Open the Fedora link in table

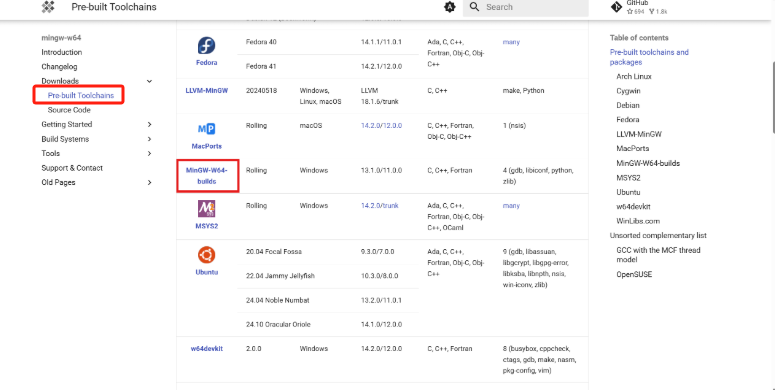click(x=206, y=63)
